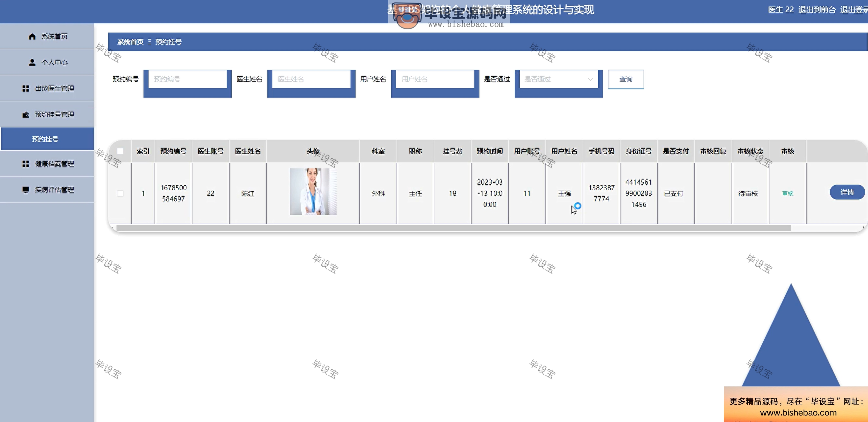Click the grid icon beside 健康档案管理
Image resolution: width=868 pixels, height=422 pixels.
26,164
